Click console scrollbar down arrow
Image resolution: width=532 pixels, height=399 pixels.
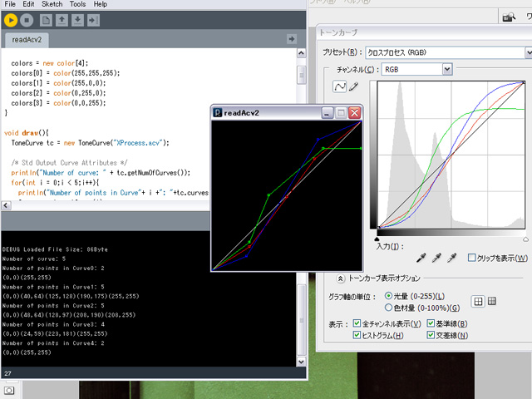(301, 362)
